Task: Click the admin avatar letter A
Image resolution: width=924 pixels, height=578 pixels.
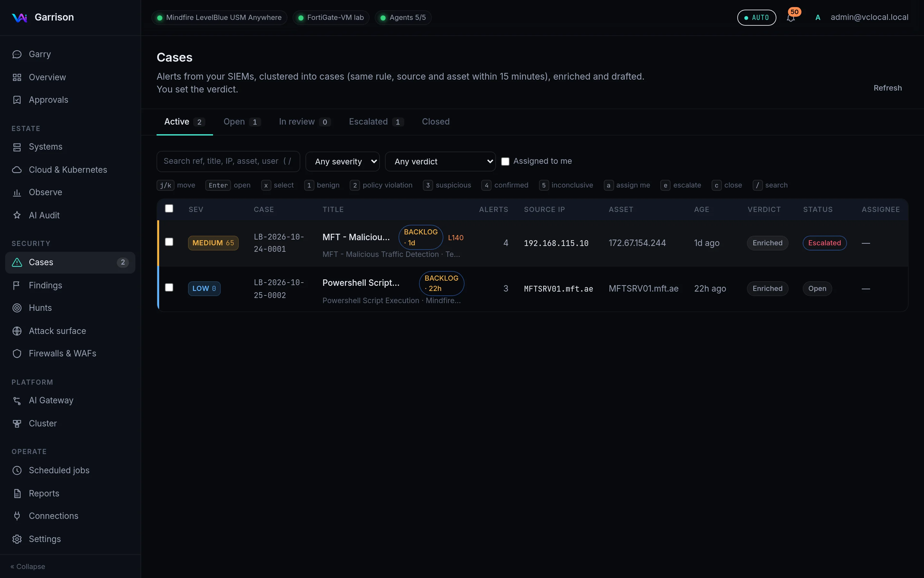Action: click(x=817, y=18)
